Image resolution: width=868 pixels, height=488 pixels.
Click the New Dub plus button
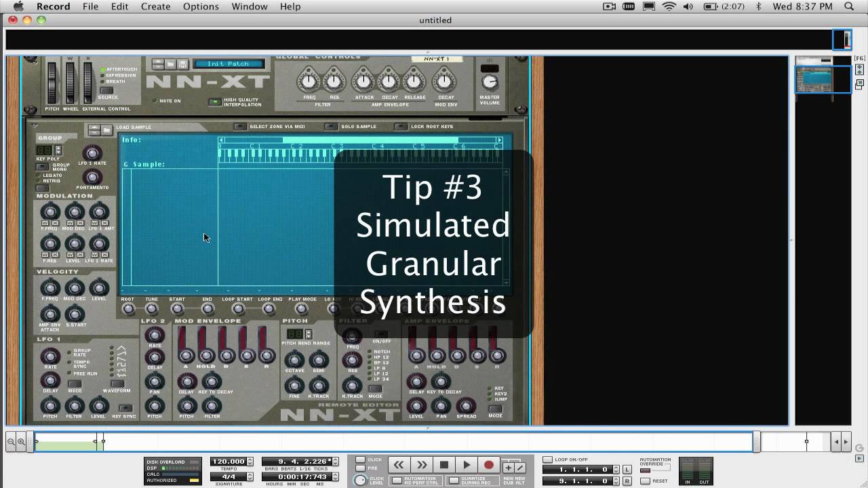[x=508, y=468]
